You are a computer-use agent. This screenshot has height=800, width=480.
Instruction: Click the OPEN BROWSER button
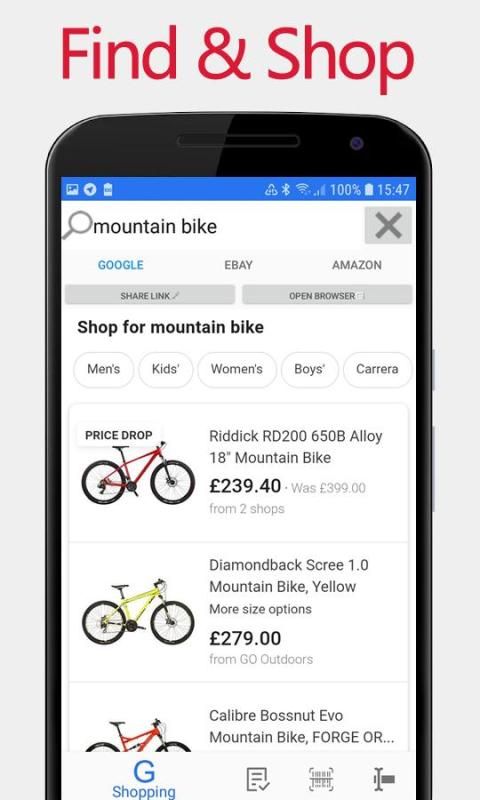327,295
